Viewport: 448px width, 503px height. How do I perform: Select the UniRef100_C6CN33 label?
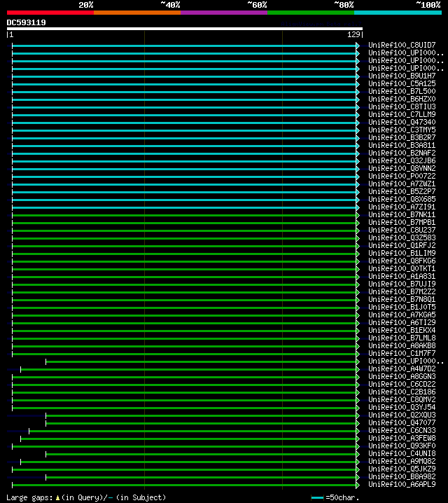[402, 430]
